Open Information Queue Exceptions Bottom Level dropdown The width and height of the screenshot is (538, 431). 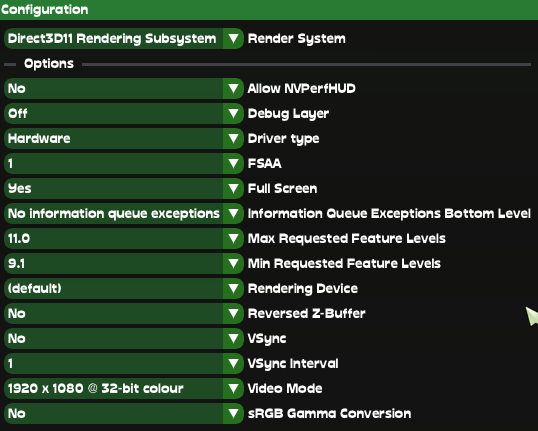pos(124,213)
